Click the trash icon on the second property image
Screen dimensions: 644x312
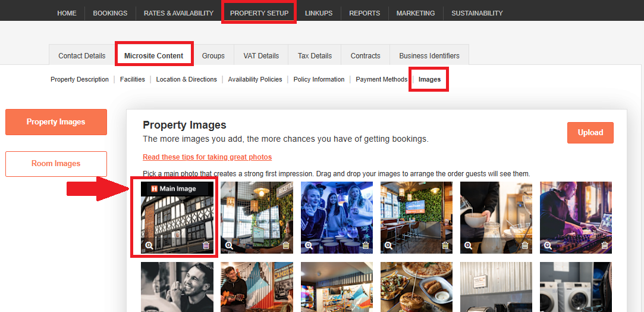(285, 245)
